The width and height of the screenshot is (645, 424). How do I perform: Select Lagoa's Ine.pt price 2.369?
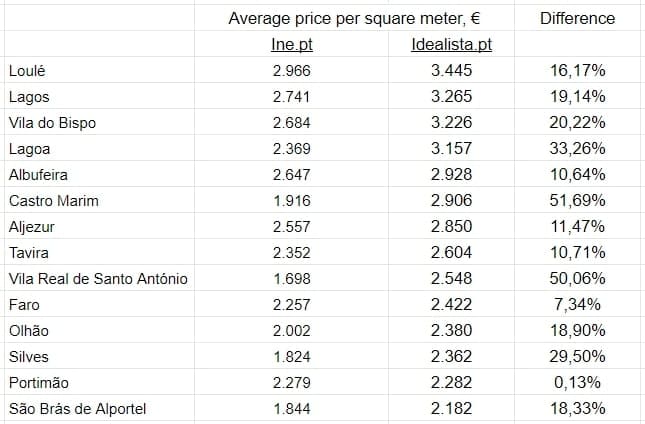[291, 149]
